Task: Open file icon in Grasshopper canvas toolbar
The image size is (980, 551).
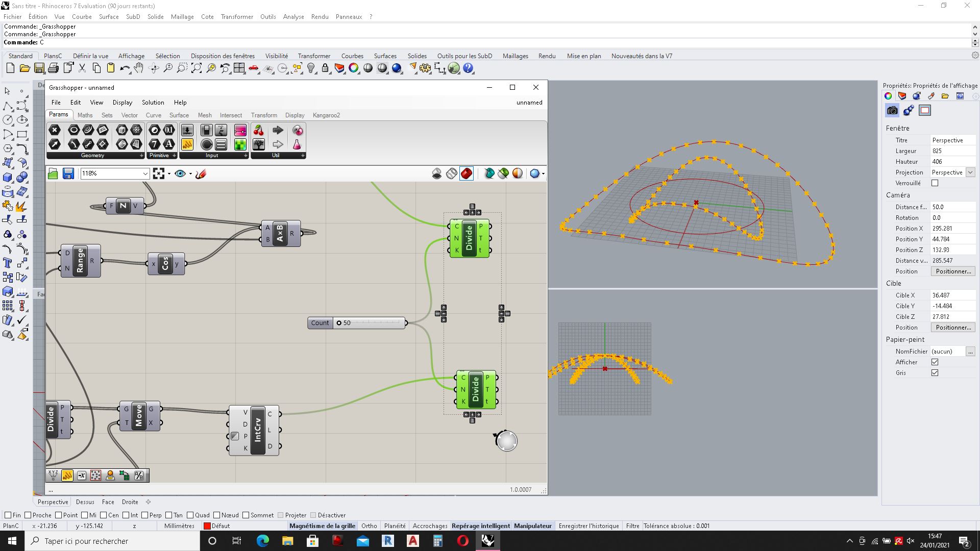Action: pos(53,173)
